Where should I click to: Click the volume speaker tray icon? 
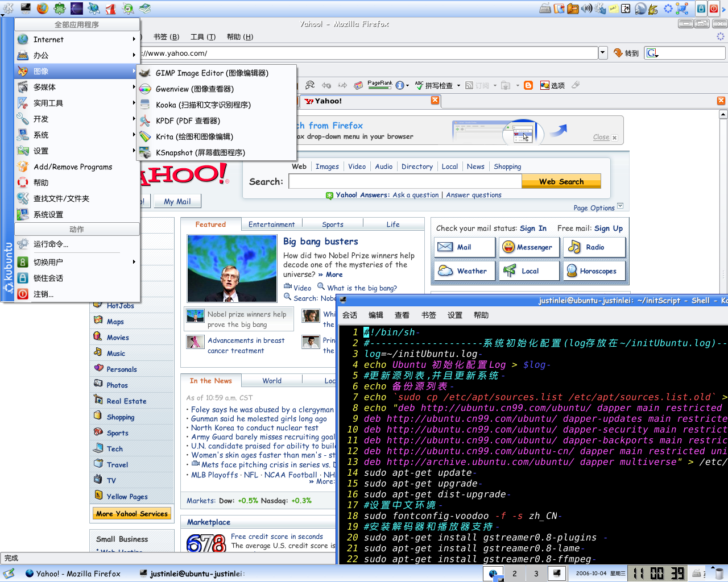click(x=586, y=8)
